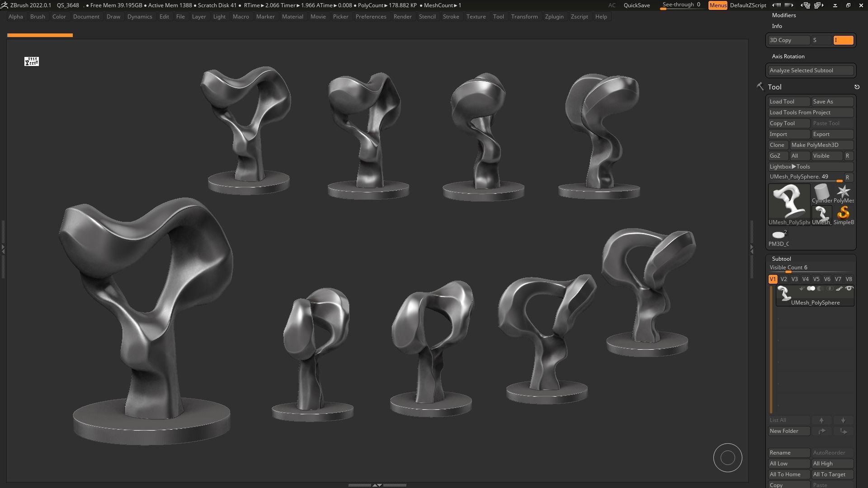Image resolution: width=868 pixels, height=488 pixels.
Task: Open the Alpha menu
Action: pos(16,17)
